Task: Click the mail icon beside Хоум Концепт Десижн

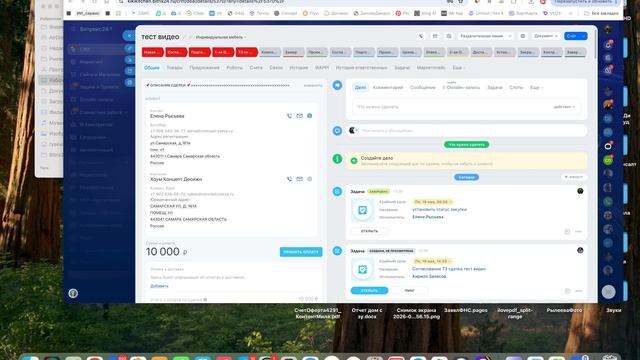Action: (x=300, y=179)
